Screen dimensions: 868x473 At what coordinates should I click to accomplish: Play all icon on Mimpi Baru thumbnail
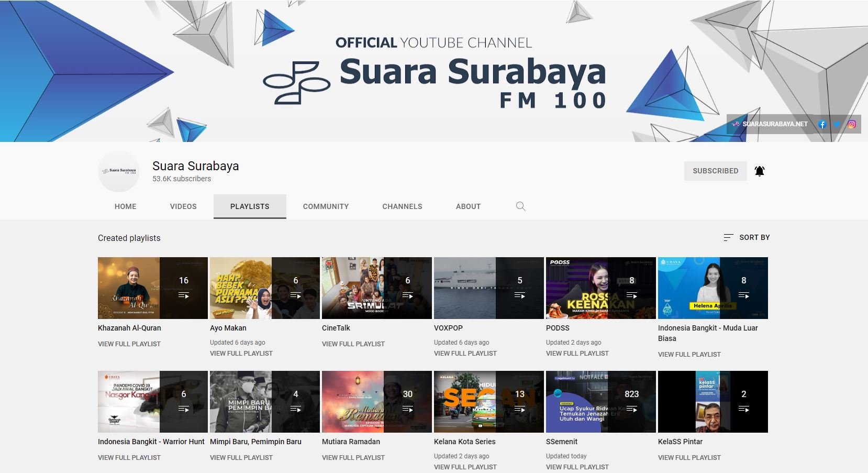pos(296,409)
